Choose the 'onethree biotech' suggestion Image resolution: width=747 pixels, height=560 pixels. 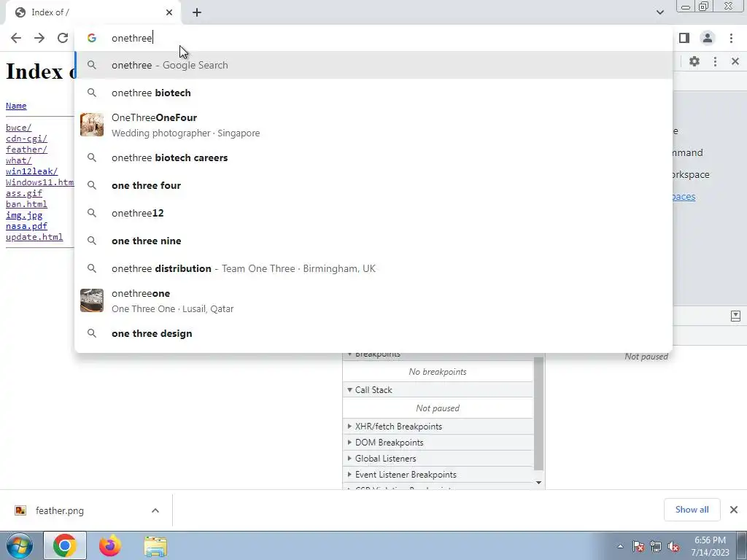pyautogui.click(x=373, y=93)
